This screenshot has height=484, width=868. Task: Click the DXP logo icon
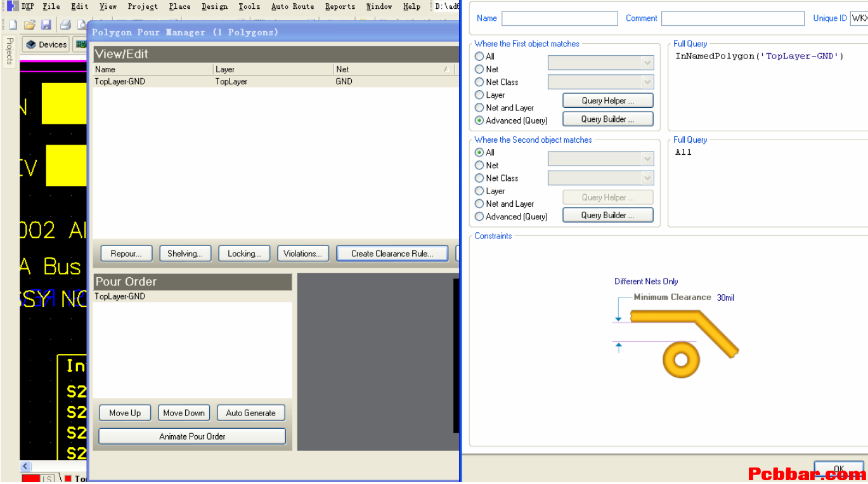click(x=12, y=6)
